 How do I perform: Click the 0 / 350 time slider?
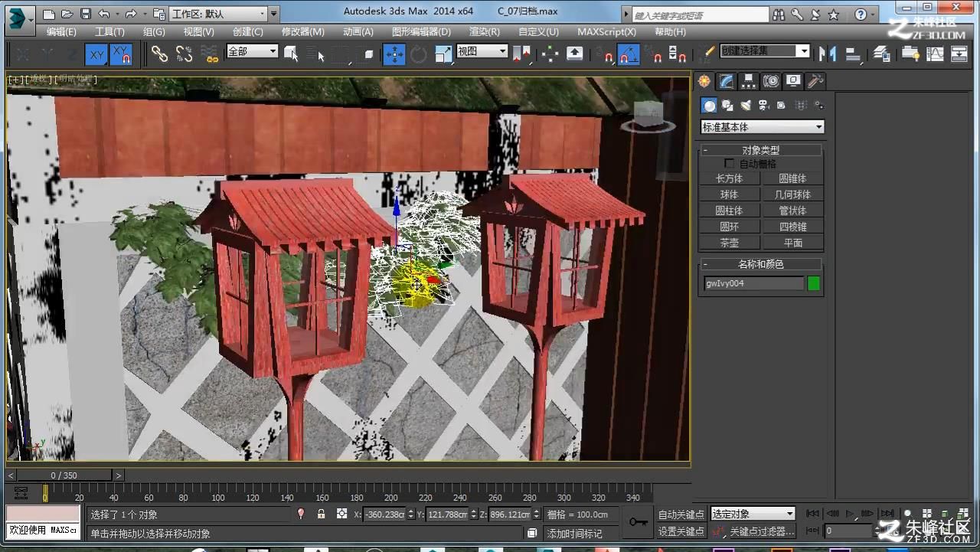coord(64,475)
